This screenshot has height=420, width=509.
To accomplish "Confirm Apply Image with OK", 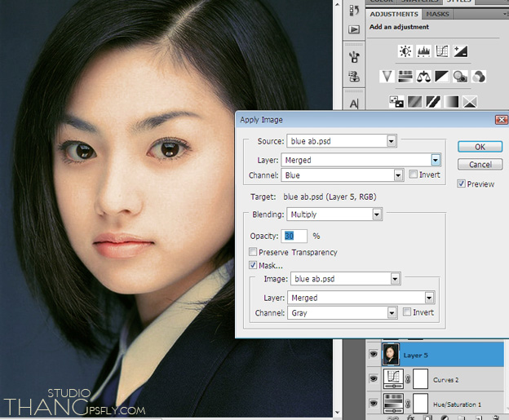I will coord(480,147).
